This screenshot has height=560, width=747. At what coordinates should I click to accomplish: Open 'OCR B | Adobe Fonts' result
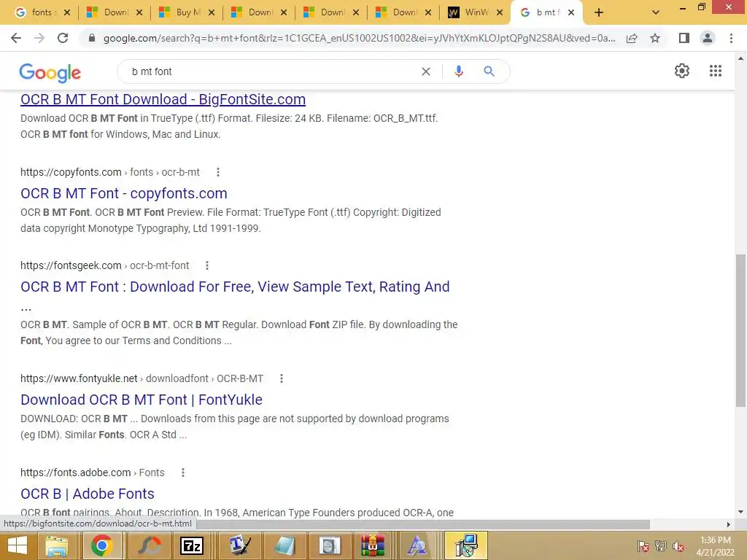click(88, 494)
